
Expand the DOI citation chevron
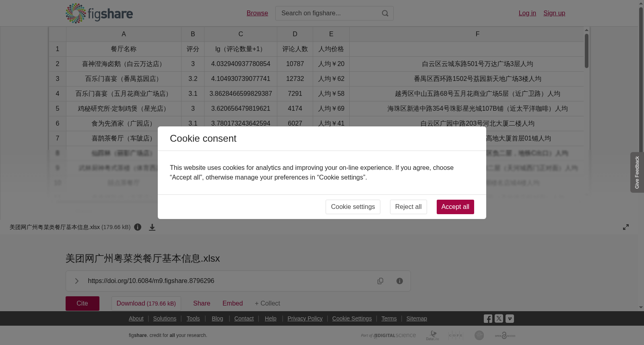[76, 281]
